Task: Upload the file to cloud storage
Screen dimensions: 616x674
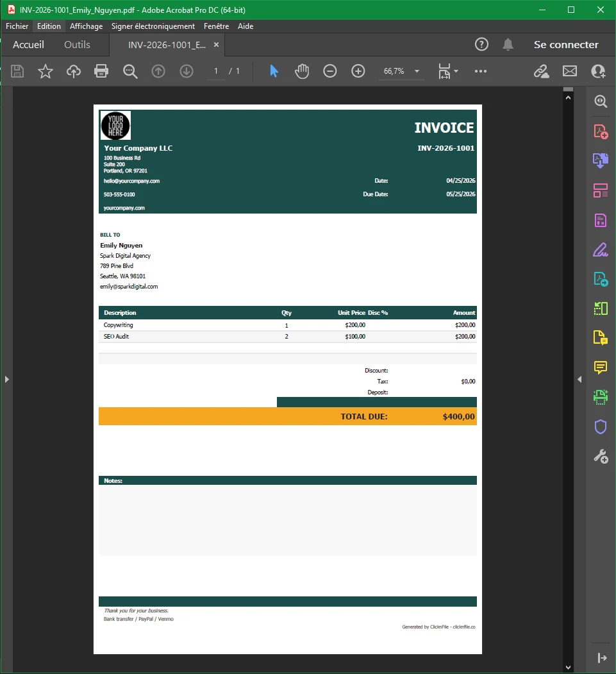Action: click(74, 71)
